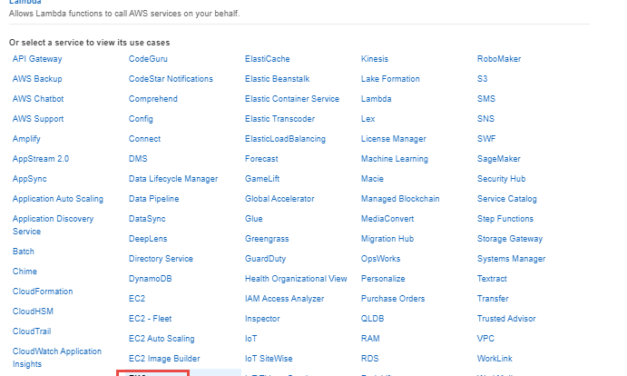Select Elastic Container Service
627x376 pixels.
tap(292, 99)
